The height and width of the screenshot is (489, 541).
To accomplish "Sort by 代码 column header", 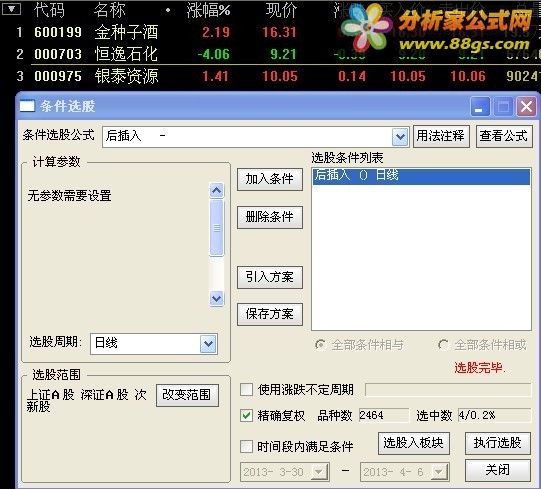I will click(49, 10).
